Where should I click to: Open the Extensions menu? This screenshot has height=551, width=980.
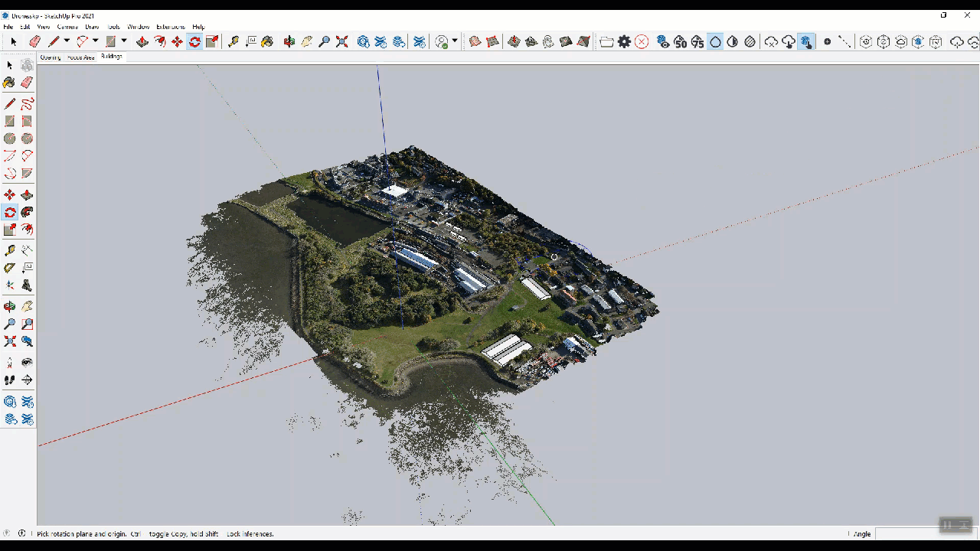[x=170, y=26]
